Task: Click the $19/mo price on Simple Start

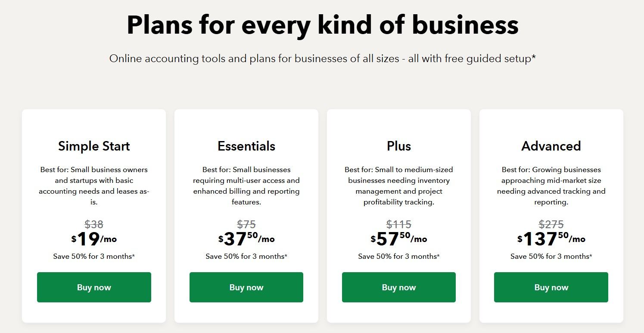Action: coord(94,238)
